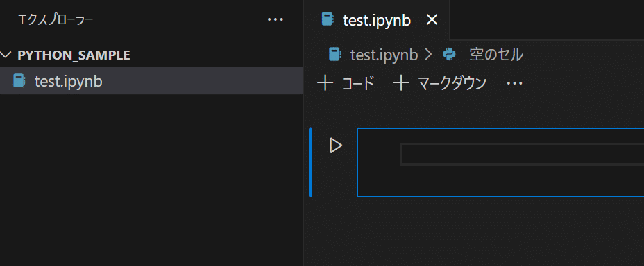The image size is (644, 266).
Task: Select 空のセル in the breadcrumb
Action: (496, 55)
